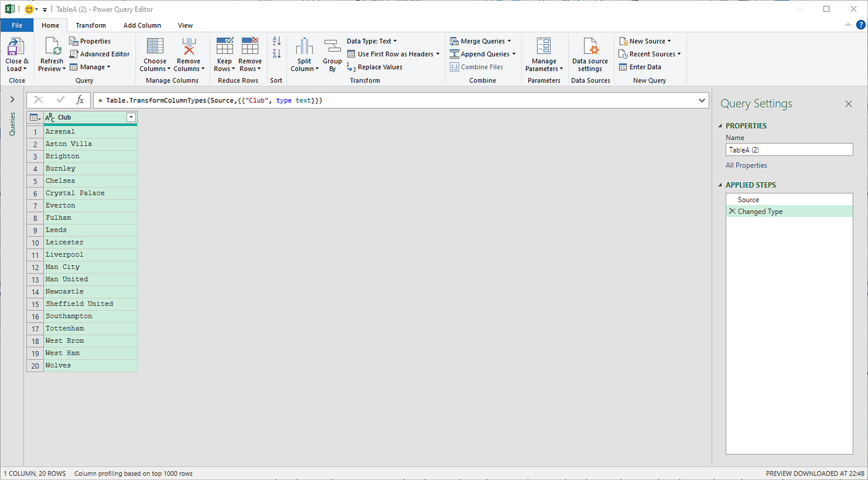Open the Manage Parameters tool
Image resolution: width=868 pixels, height=480 pixels.
[x=544, y=55]
